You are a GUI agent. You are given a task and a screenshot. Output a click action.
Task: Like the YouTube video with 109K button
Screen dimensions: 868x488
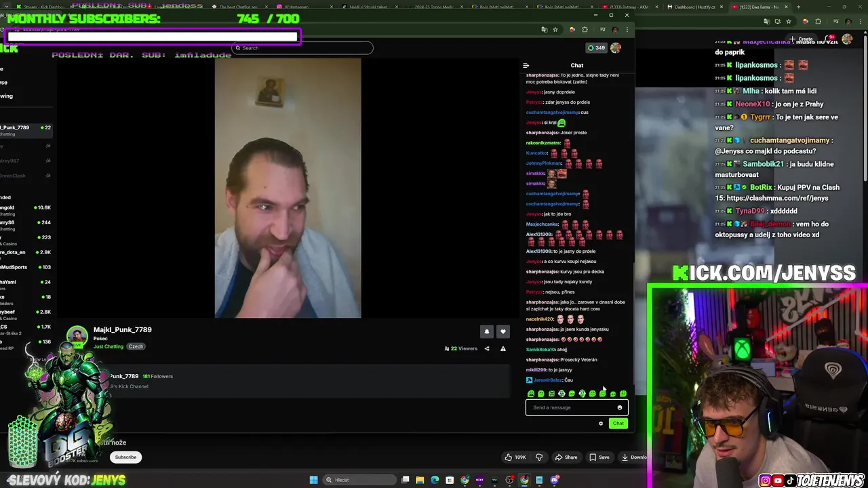click(515, 457)
